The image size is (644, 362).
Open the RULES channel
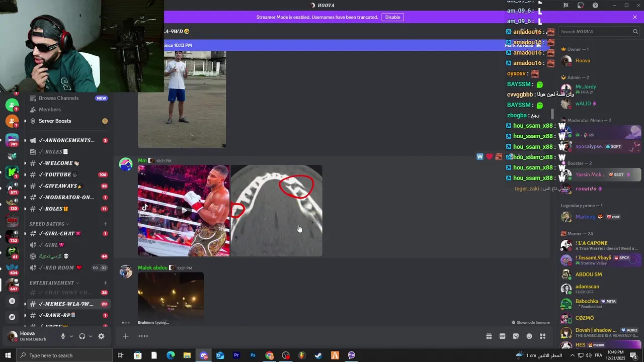pos(68,152)
